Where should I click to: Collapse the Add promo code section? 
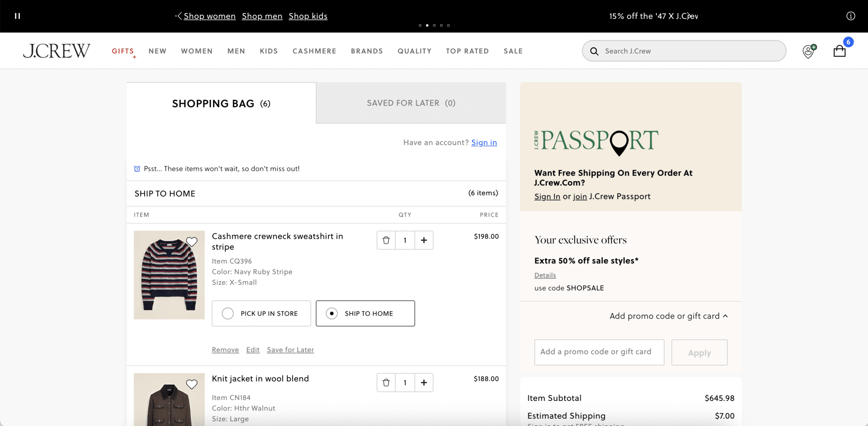click(668, 316)
